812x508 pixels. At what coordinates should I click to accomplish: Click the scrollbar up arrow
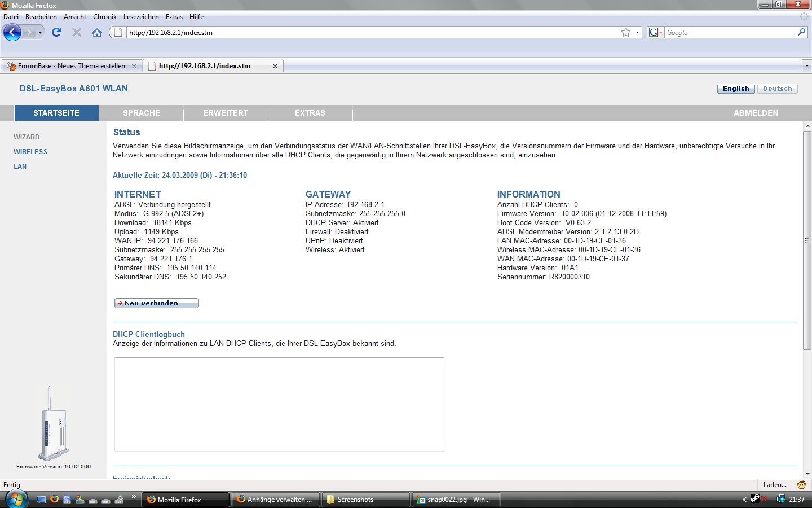[807, 126]
